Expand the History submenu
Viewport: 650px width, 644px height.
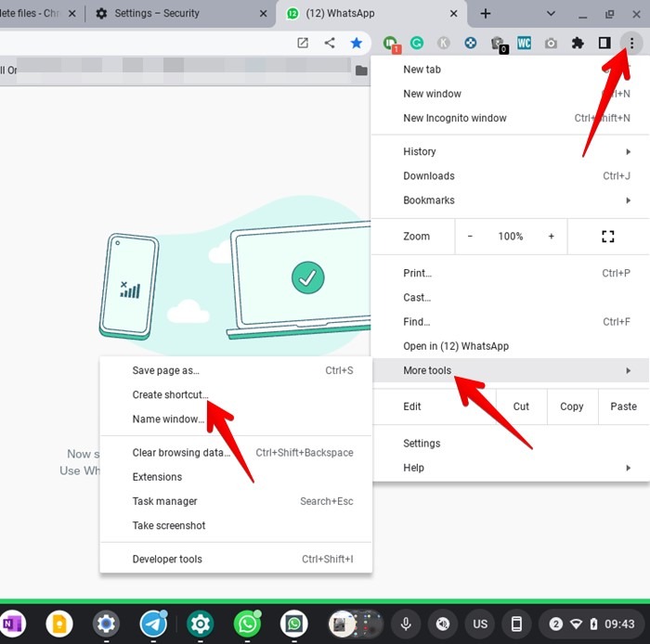click(510, 151)
